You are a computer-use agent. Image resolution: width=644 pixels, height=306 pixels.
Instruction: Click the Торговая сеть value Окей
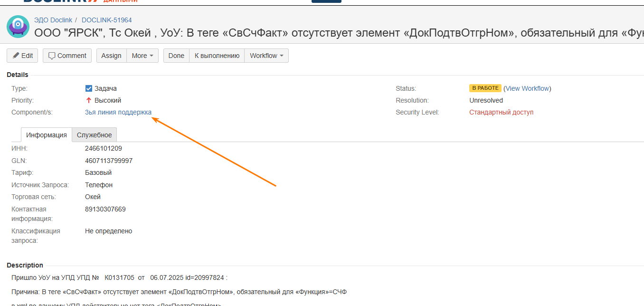click(x=93, y=197)
